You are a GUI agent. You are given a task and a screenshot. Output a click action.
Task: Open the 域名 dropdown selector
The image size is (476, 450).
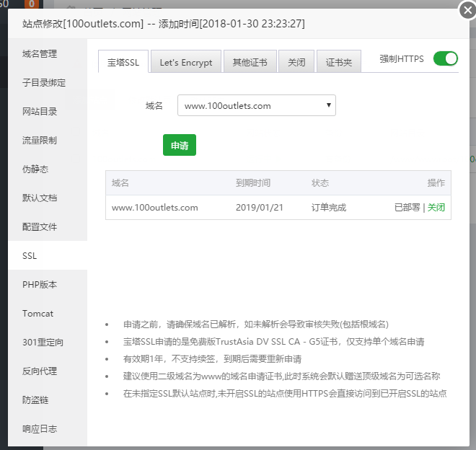click(257, 105)
